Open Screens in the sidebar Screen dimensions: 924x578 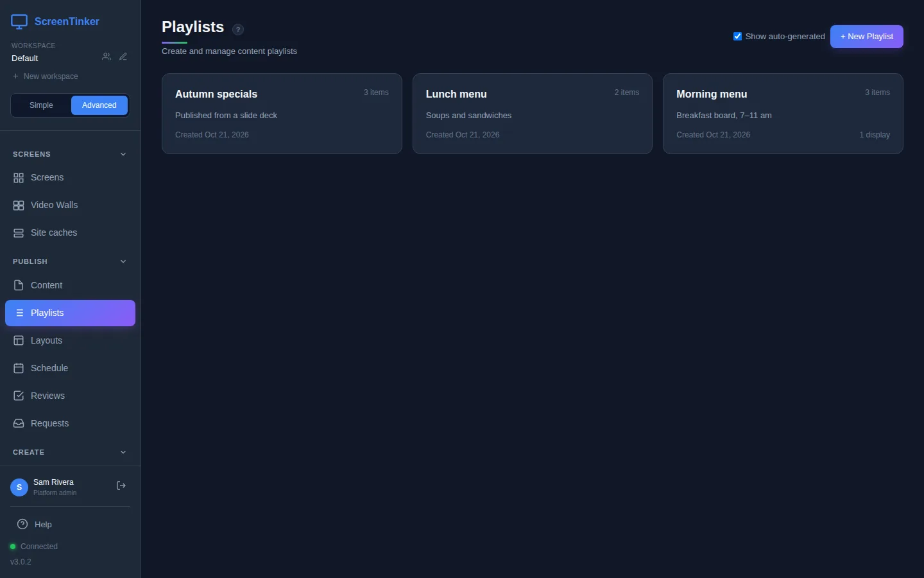pyautogui.click(x=70, y=178)
